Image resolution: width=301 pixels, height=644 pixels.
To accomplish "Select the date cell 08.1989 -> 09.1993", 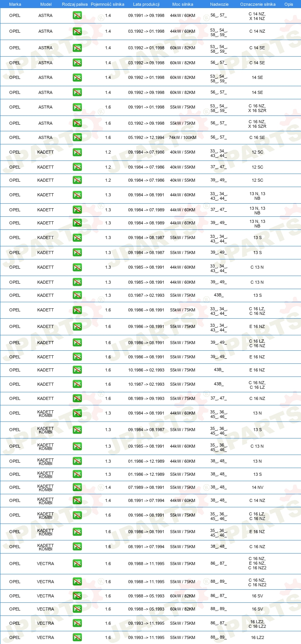I will point(146,399).
